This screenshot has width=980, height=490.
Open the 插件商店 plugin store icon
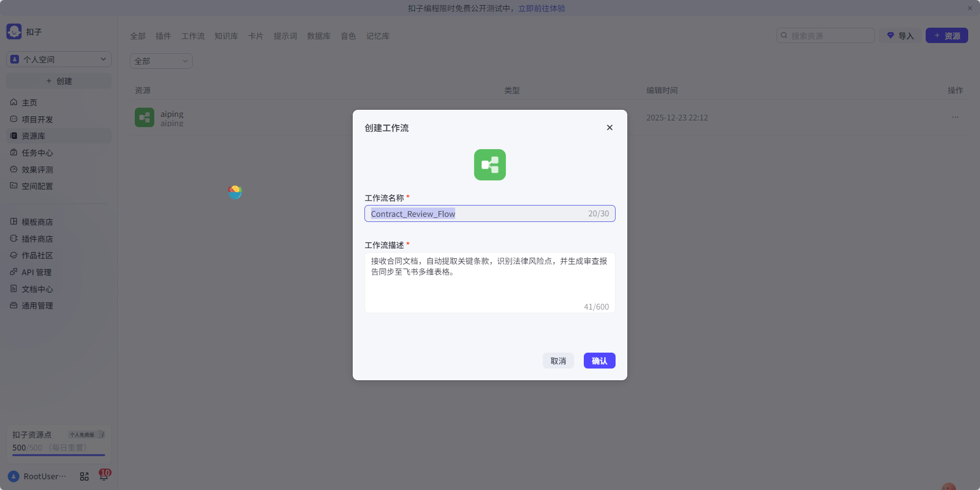click(x=14, y=238)
